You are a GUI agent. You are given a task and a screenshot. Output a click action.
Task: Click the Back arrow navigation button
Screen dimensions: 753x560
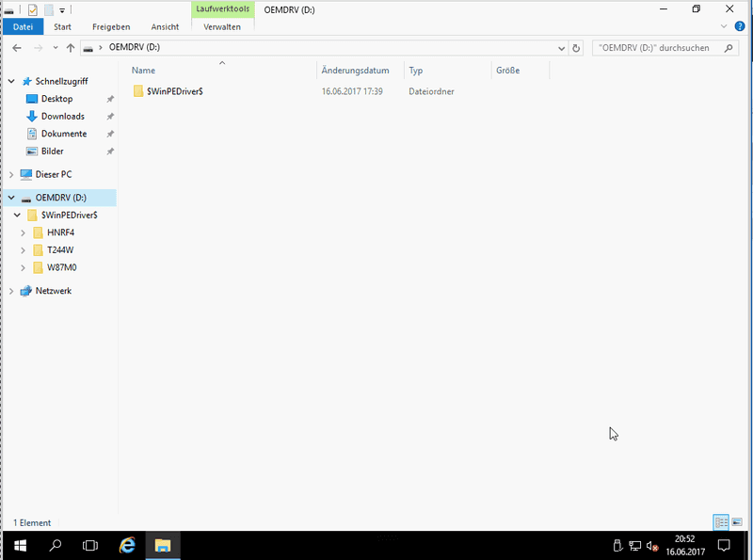tap(17, 48)
